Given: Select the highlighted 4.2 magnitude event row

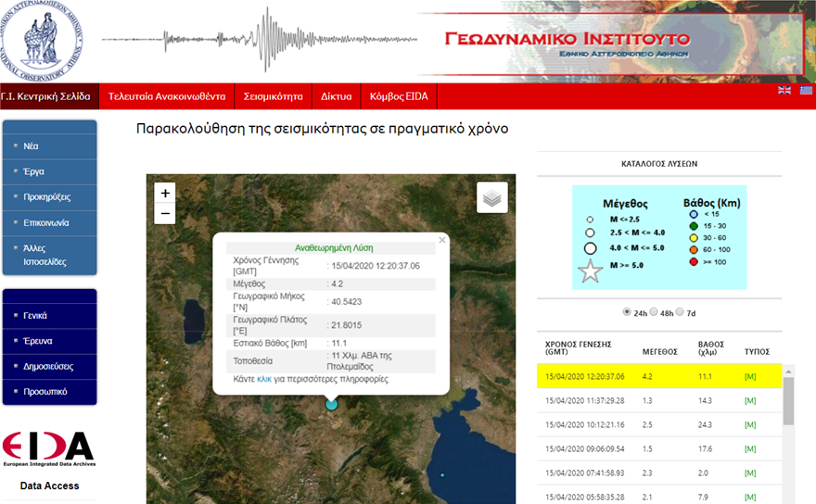Looking at the screenshot, I should pyautogui.click(x=658, y=376).
